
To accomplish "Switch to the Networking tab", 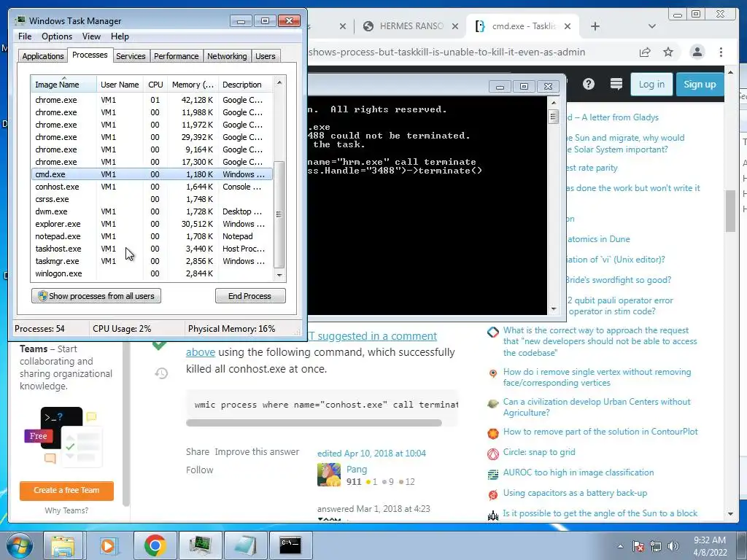I will tap(227, 56).
